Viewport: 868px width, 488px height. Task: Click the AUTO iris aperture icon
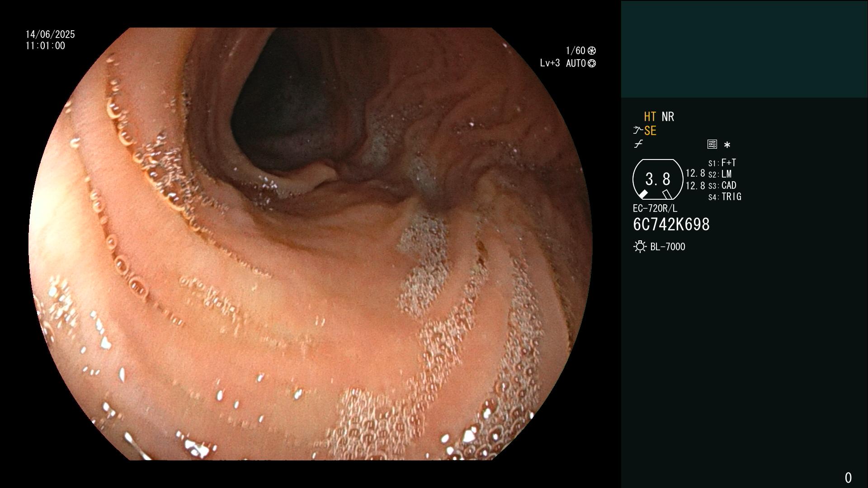pyautogui.click(x=592, y=63)
